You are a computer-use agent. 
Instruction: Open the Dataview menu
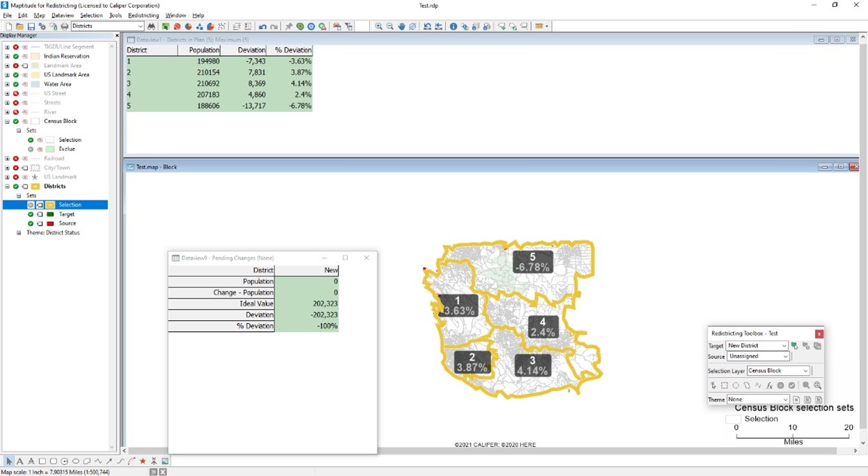coord(63,15)
